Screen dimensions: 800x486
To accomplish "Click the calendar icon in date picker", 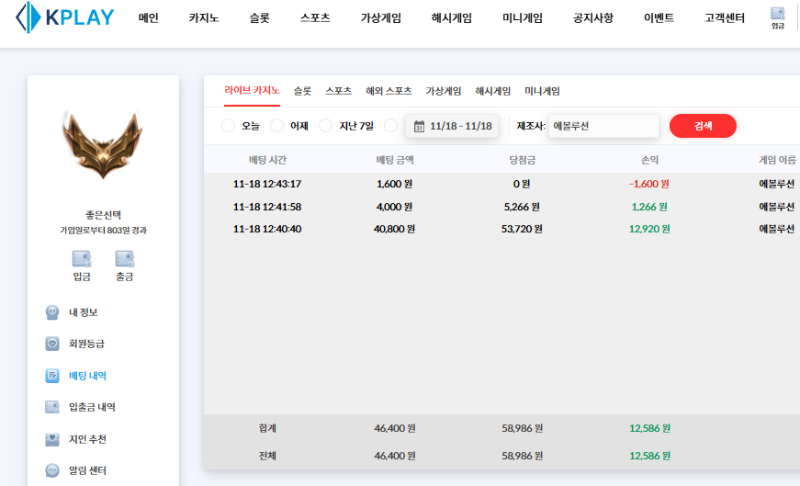I will point(419,126).
